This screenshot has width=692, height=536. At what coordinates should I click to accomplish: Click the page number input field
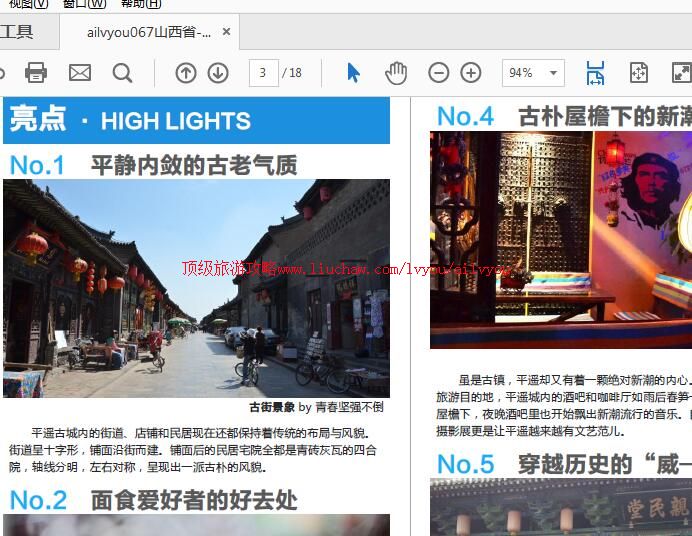263,72
